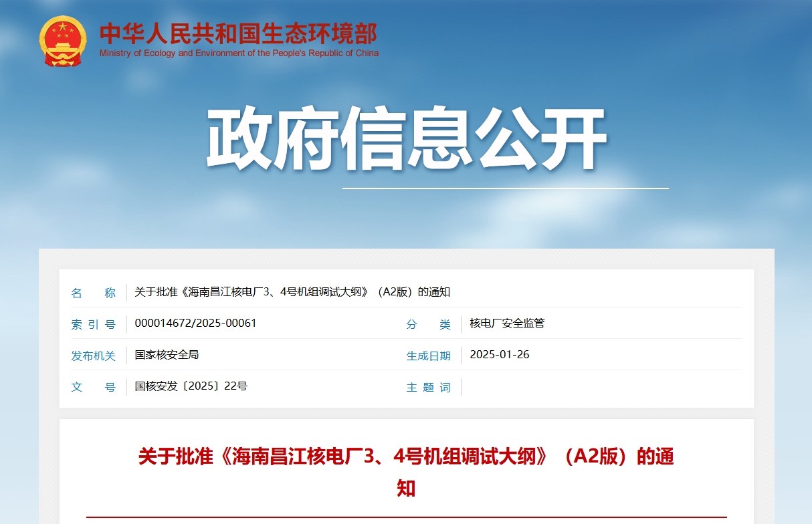The width and height of the screenshot is (812, 524).
Task: Click the national emblem logo
Action: tap(62, 41)
